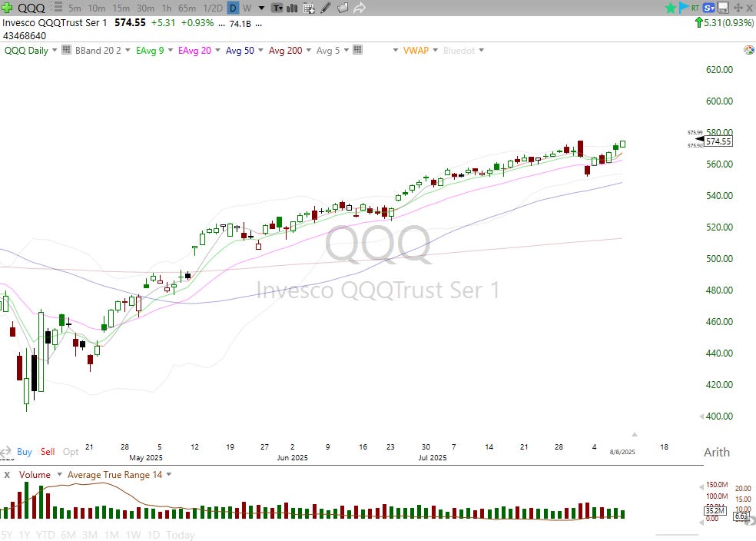
Task: Click the RT real-time indicator
Action: click(x=695, y=8)
